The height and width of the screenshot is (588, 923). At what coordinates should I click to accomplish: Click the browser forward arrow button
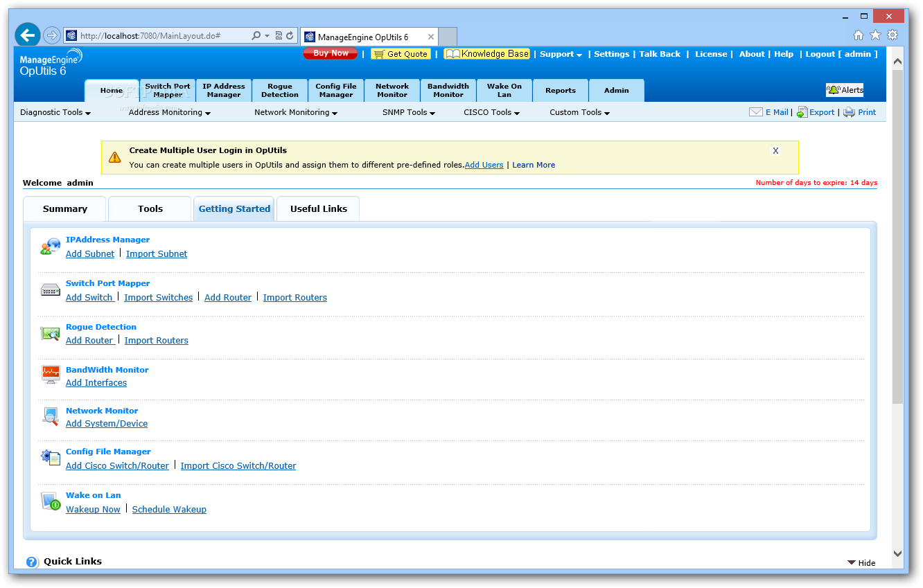[51, 35]
